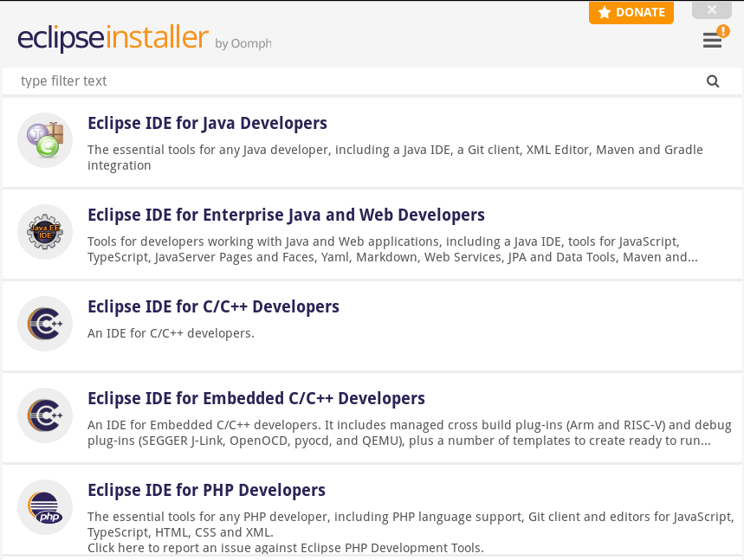Select Eclipse IDE for Java Developers title
Screen dimensions: 744x560
coord(207,123)
